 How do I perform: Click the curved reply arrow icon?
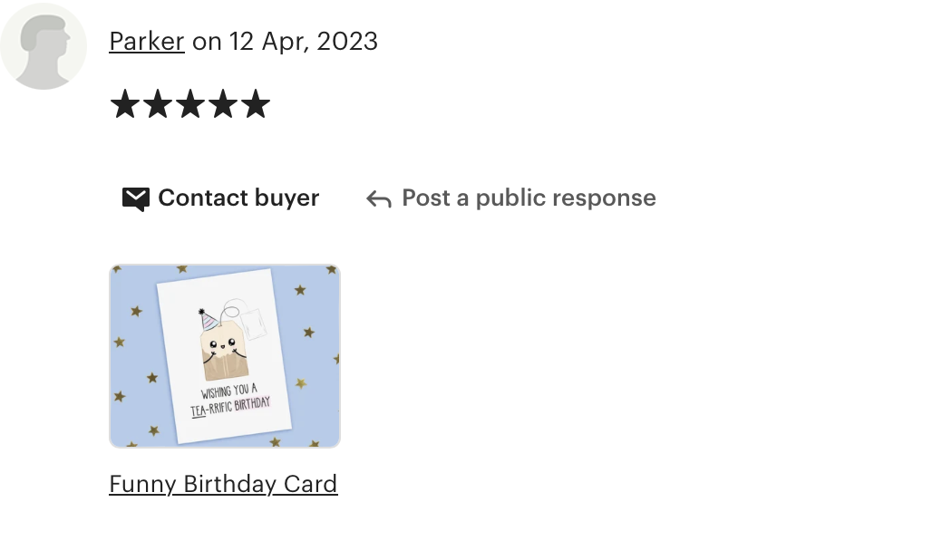pyautogui.click(x=379, y=199)
